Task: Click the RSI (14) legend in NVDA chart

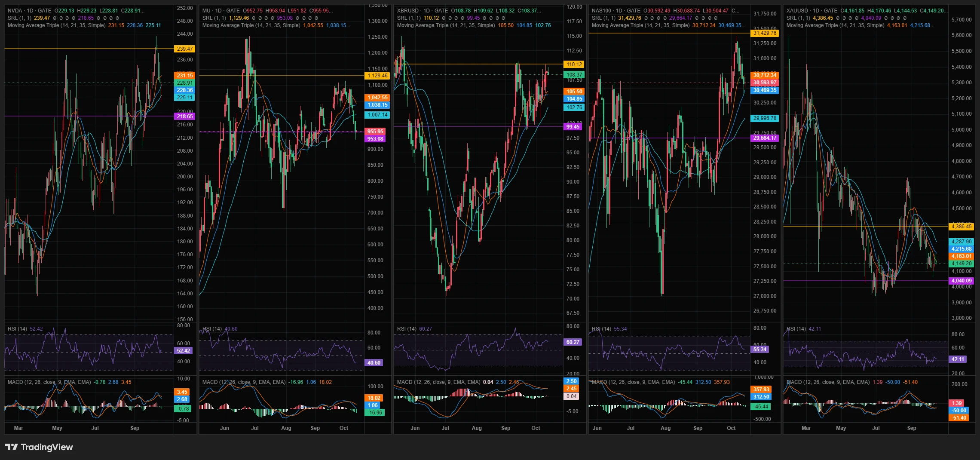Action: [17, 329]
